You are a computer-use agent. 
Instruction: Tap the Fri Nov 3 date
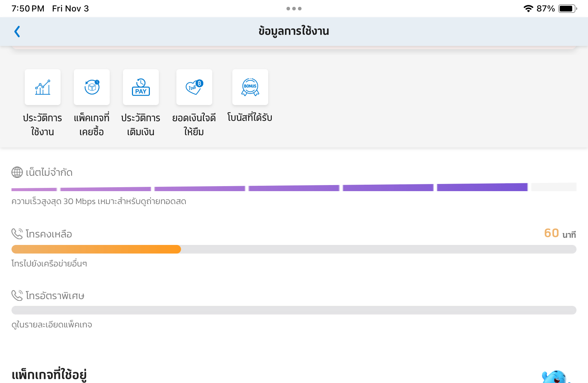tap(70, 9)
